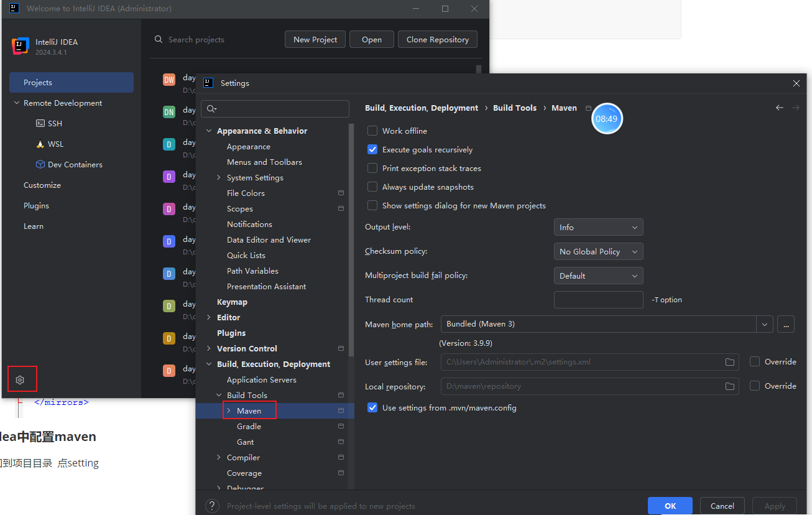Click search icon in Settings search field

211,109
